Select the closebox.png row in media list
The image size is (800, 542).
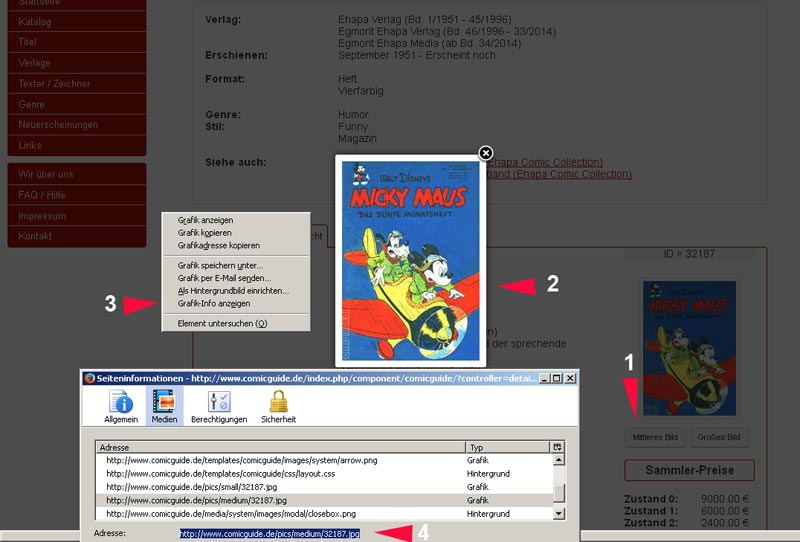pyautogui.click(x=324, y=513)
